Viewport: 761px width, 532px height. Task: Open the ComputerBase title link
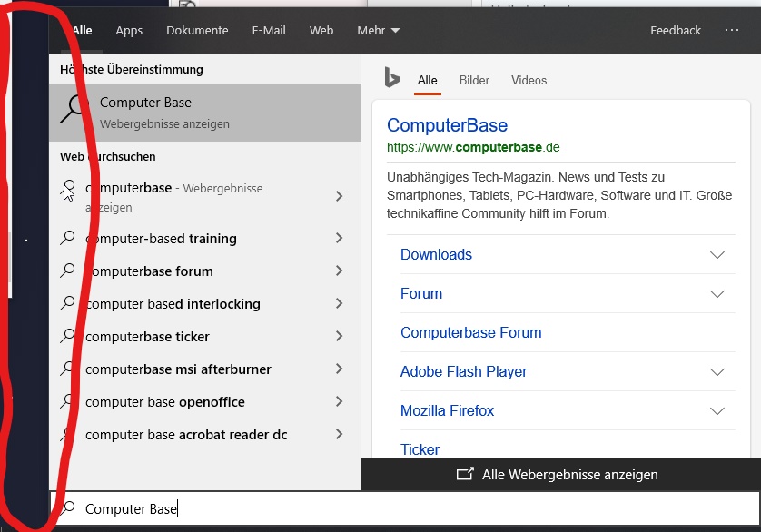tap(447, 125)
